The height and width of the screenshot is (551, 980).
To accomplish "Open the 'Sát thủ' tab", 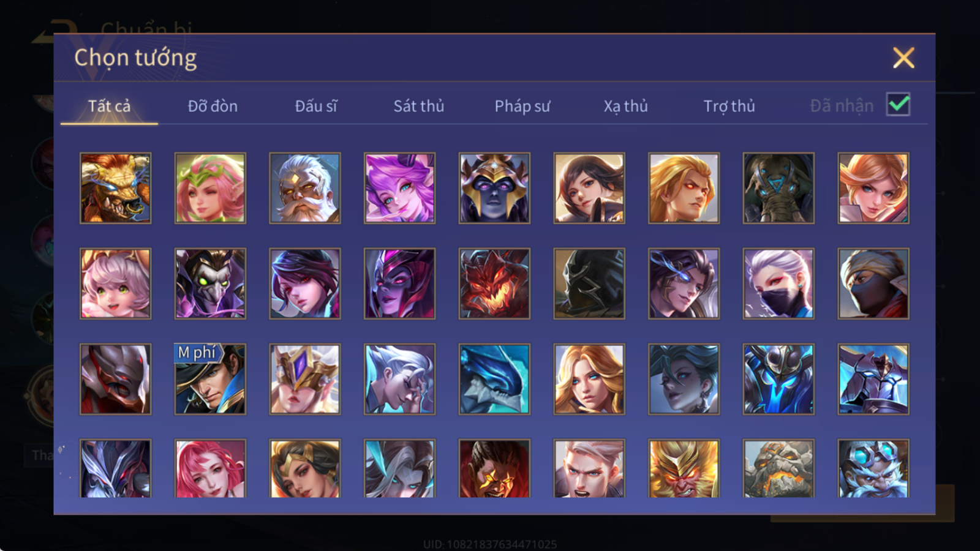I will [x=419, y=106].
